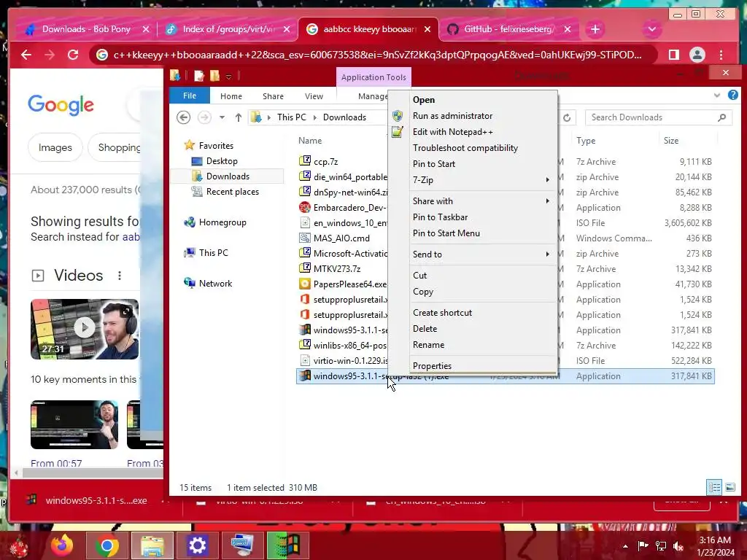Viewport: 747px width, 560px height.
Task: Play the 27:31 video thumbnail
Action: (85, 329)
